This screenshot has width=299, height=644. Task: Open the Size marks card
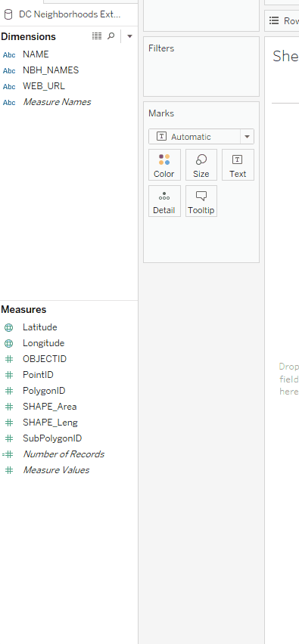click(201, 165)
